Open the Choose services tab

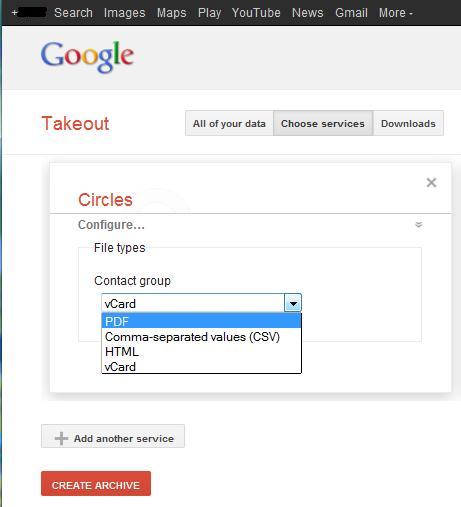(323, 123)
